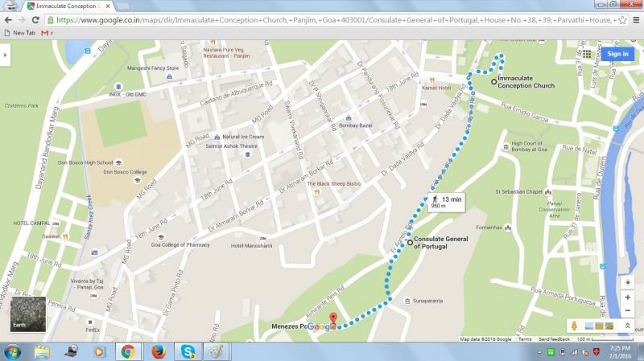Zoom in the map with plus button

(x=627, y=297)
